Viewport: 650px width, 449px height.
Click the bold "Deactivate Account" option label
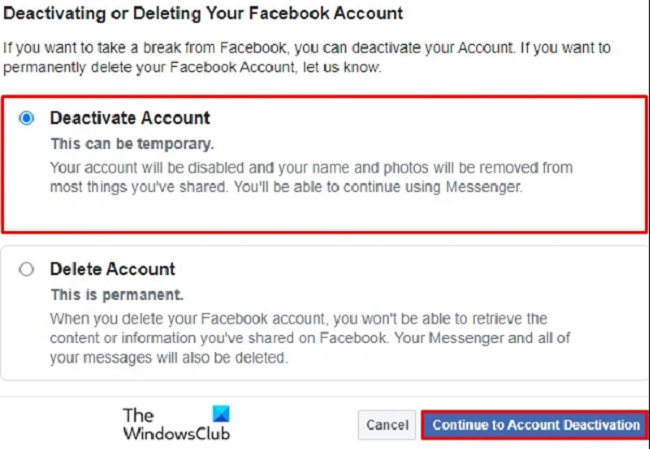click(130, 118)
